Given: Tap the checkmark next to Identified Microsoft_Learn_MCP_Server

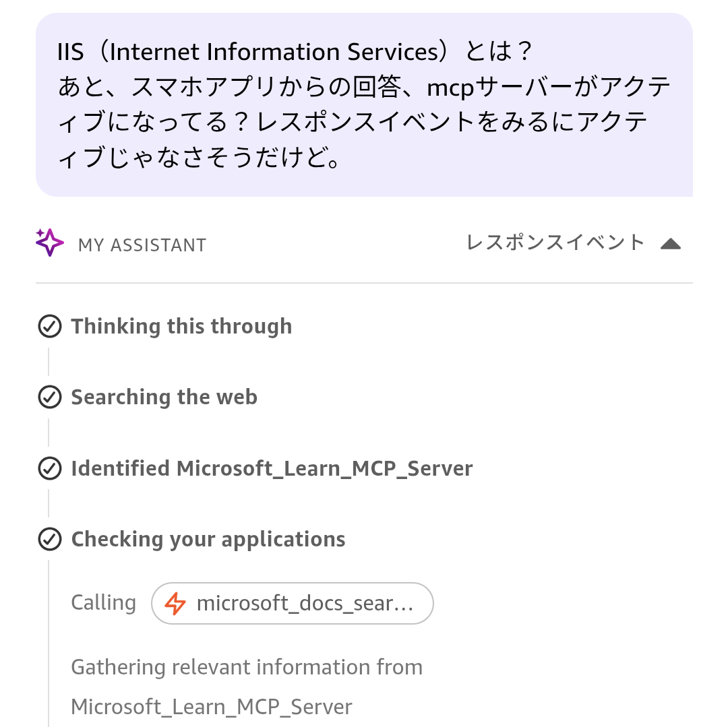Looking at the screenshot, I should tap(49, 469).
